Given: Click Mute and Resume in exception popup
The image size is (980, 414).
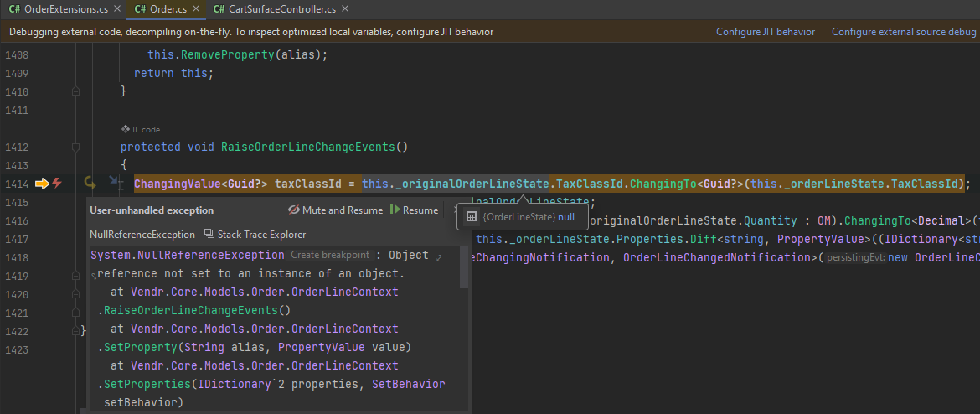Looking at the screenshot, I should click(x=336, y=210).
